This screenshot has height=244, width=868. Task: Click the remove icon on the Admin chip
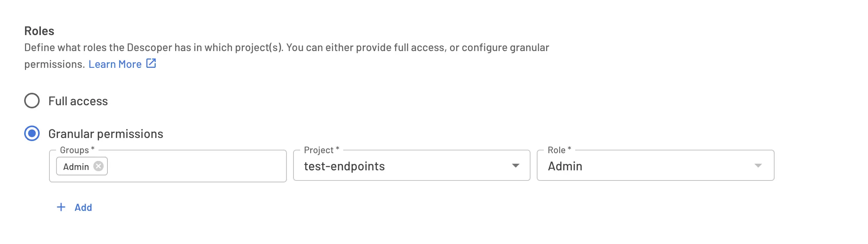pos(99,166)
